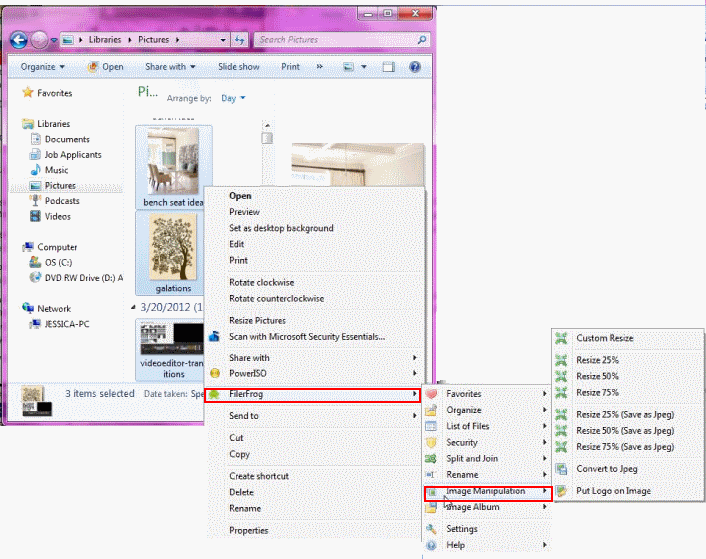Click the help question mark icon in toolbar
706x559 pixels.
pyautogui.click(x=414, y=67)
